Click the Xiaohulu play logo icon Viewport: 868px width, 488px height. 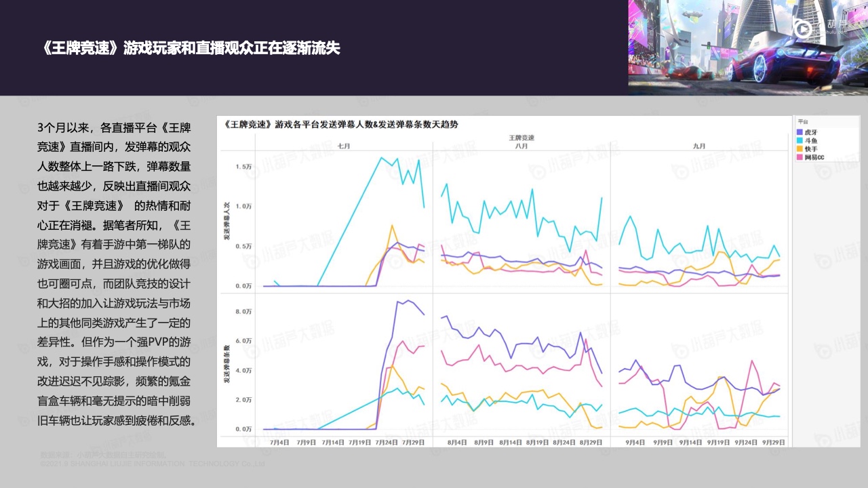click(x=802, y=29)
